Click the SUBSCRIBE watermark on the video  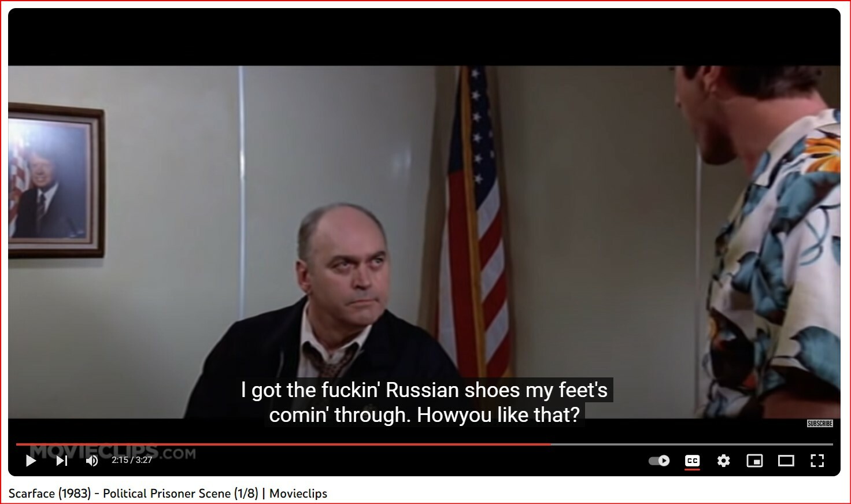[x=820, y=424]
